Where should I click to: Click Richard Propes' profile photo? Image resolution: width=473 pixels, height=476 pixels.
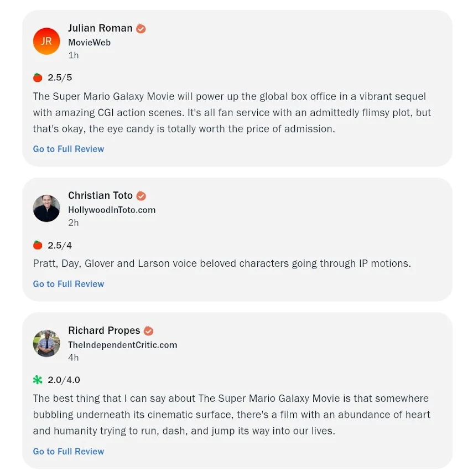click(x=46, y=343)
